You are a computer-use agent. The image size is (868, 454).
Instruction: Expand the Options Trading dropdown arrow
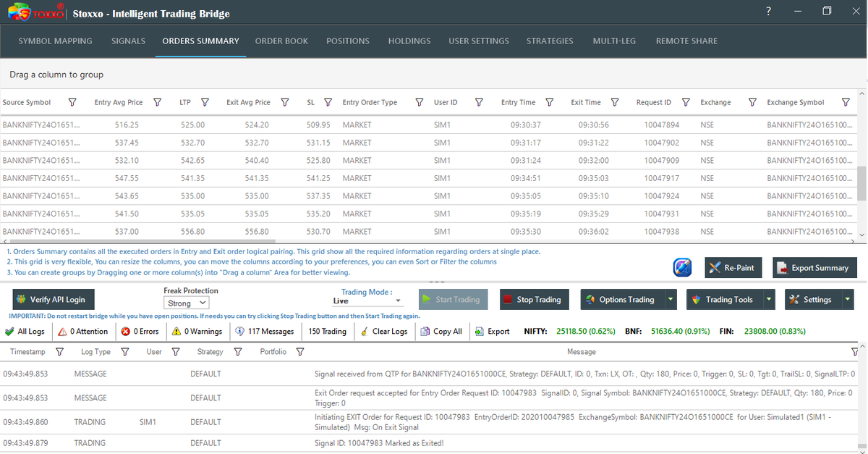click(x=671, y=300)
